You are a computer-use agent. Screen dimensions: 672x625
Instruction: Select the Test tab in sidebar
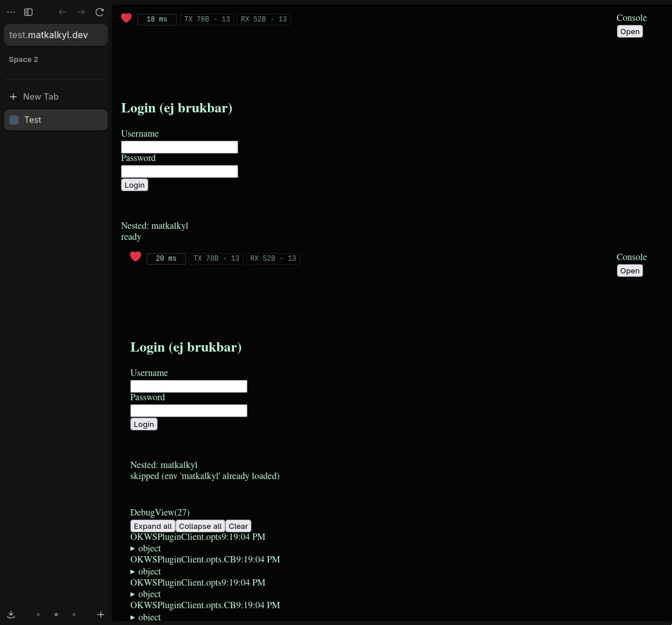56,120
